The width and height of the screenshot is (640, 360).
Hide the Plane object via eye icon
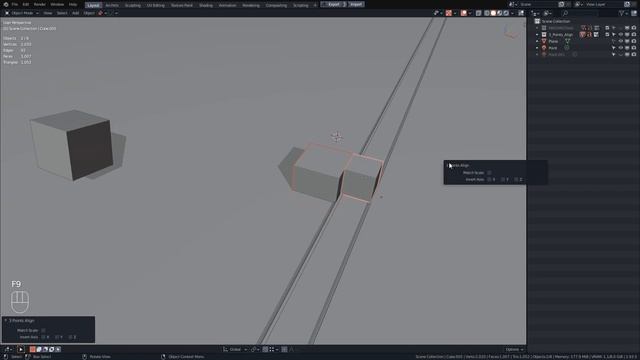620,41
